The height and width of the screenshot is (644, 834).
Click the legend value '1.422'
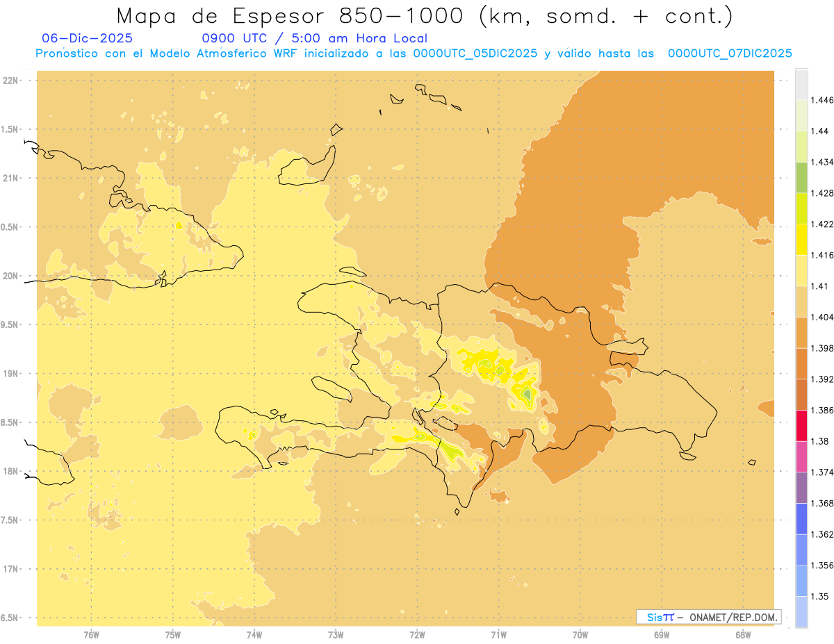[x=824, y=224]
